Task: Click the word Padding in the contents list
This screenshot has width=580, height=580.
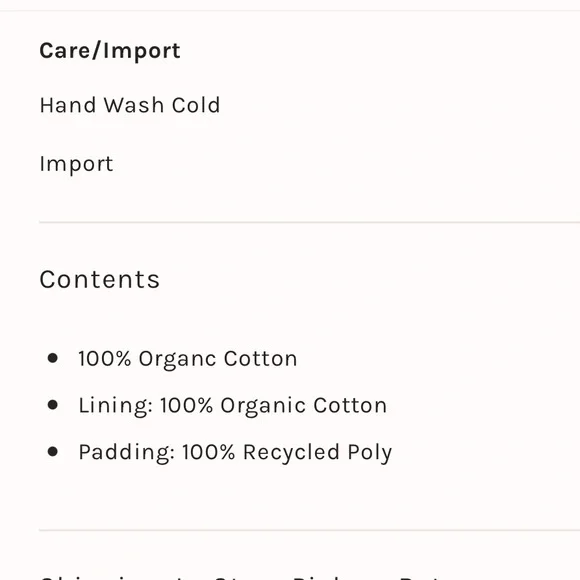Action: 126,452
